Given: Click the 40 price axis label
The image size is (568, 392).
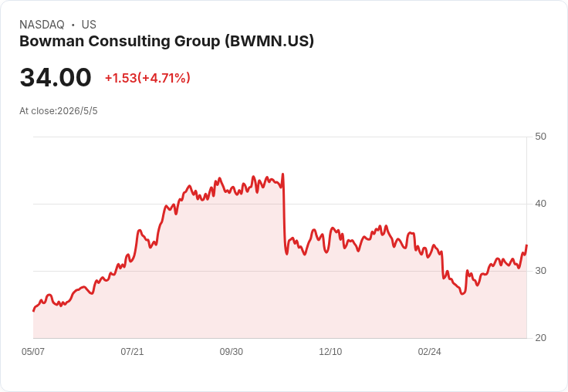Looking at the screenshot, I should [x=540, y=204].
